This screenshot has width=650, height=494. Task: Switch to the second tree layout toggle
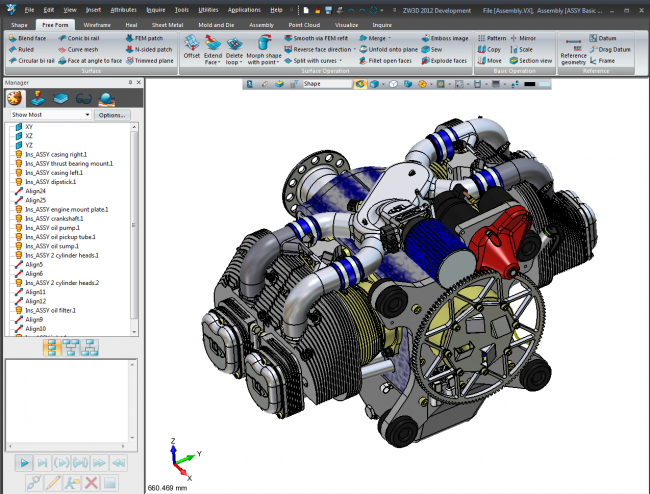69,347
